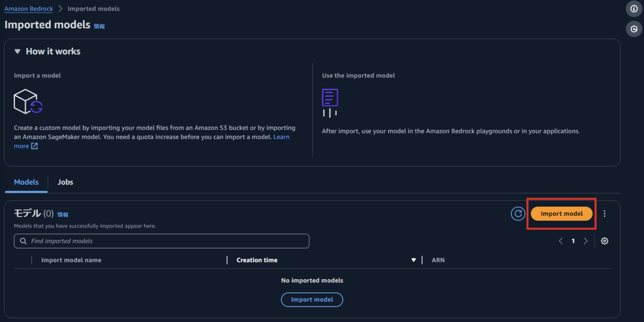
Task: Switch to the Models tab
Action: click(x=26, y=182)
